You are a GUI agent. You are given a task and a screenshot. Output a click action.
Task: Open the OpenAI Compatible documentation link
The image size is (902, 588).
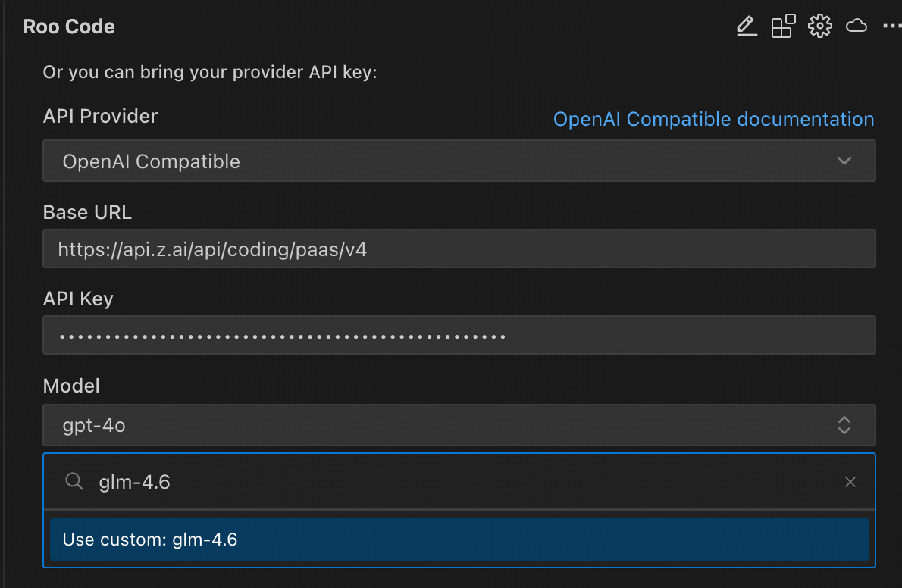[713, 119]
